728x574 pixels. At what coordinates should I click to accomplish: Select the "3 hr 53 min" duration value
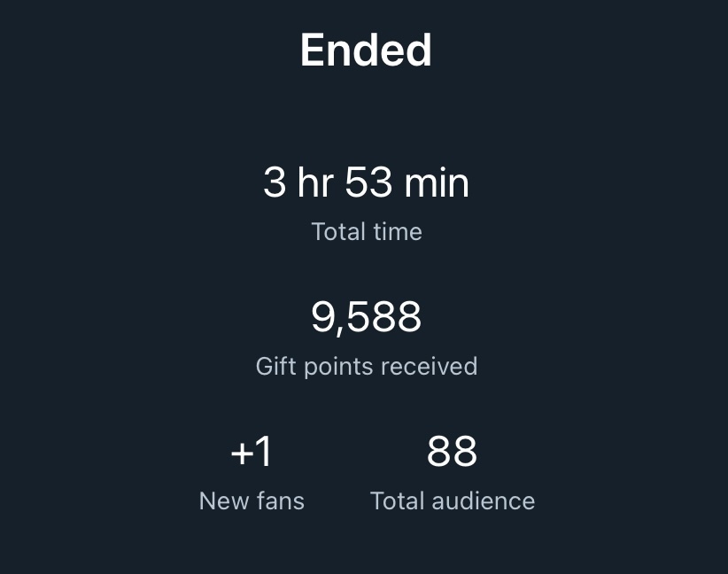(x=366, y=183)
